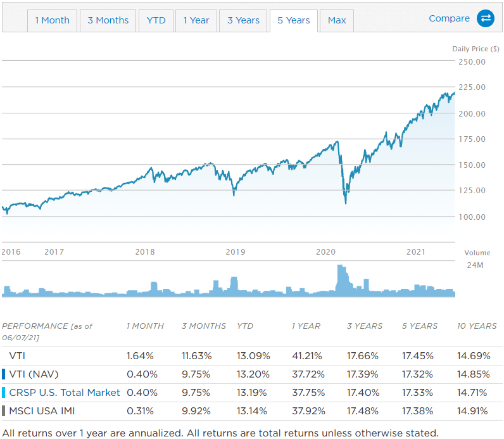Screen dimensions: 504x439
Task: Click the 100.00 price axis label
Action: 472,217
